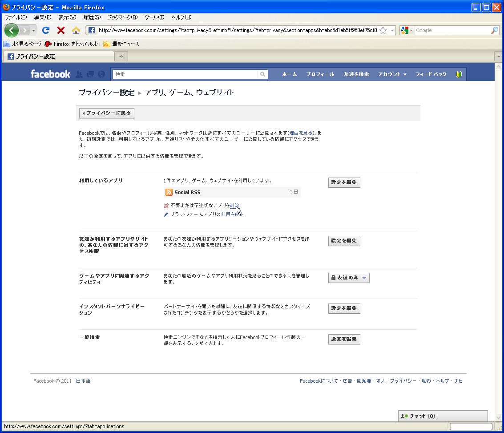The width and height of the screenshot is (504, 433).
Task: Click the browser Forward arrow button
Action: click(24, 31)
